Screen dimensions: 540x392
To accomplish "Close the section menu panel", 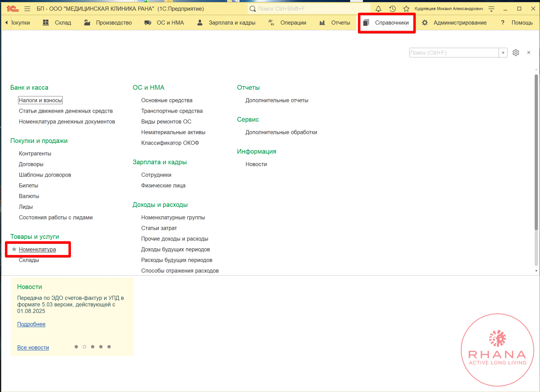I will pyautogui.click(x=529, y=52).
